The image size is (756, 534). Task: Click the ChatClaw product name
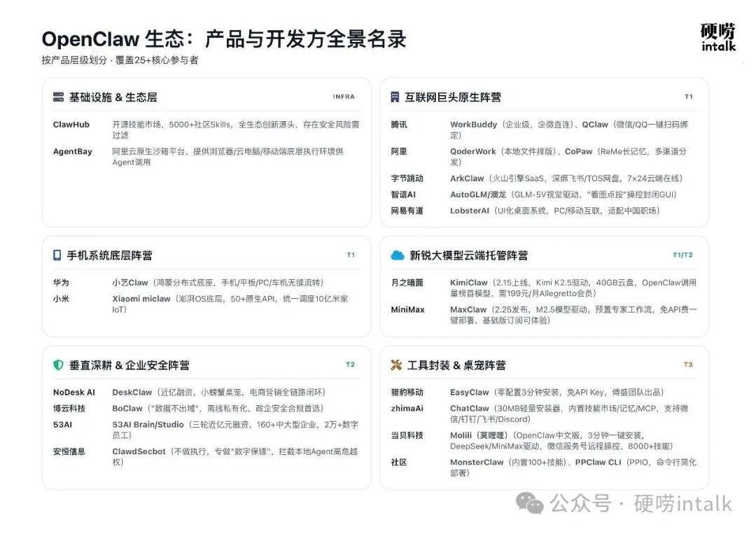point(470,408)
